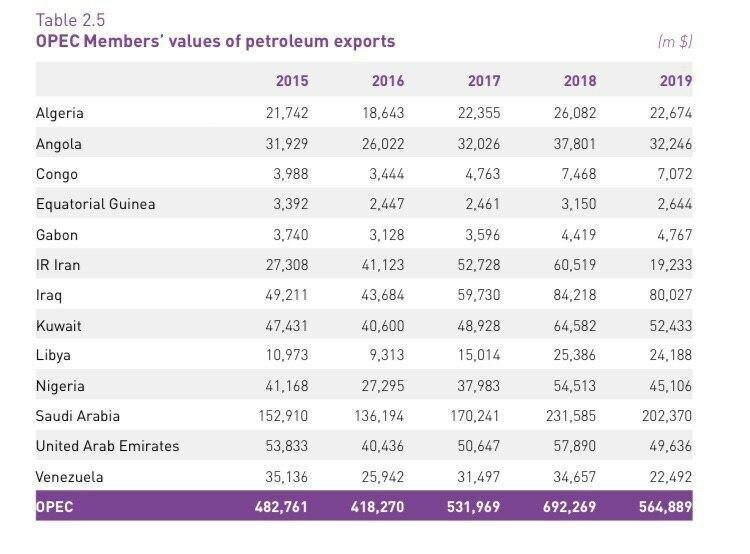Select the 2019 column header

(676, 81)
